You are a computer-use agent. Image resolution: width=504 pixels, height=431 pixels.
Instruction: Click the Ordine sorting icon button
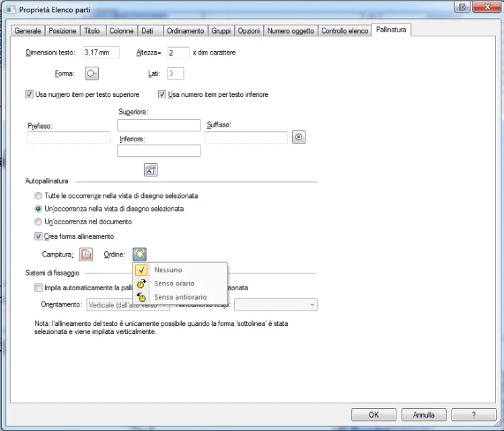139,255
